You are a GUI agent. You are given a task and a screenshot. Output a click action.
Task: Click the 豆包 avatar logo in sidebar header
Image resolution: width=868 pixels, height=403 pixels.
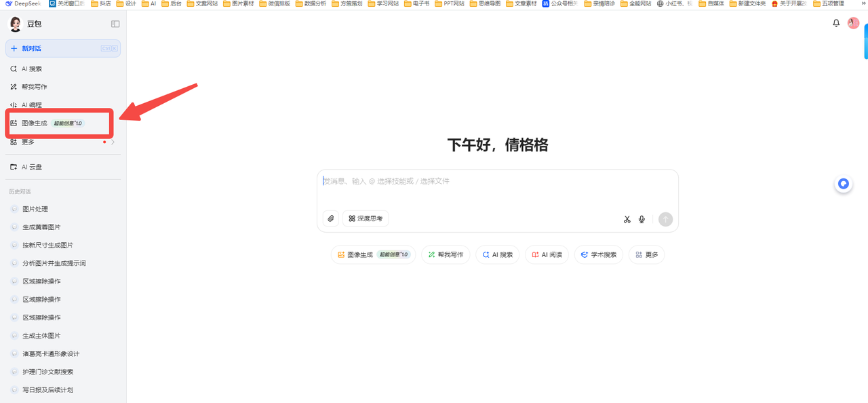pyautogui.click(x=15, y=24)
